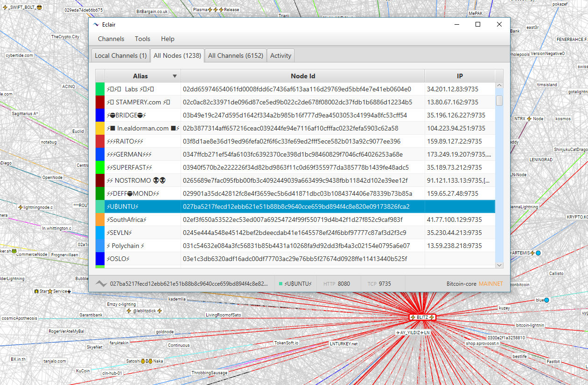
Task: Click the truncated node id in status bar
Action: 189,283
